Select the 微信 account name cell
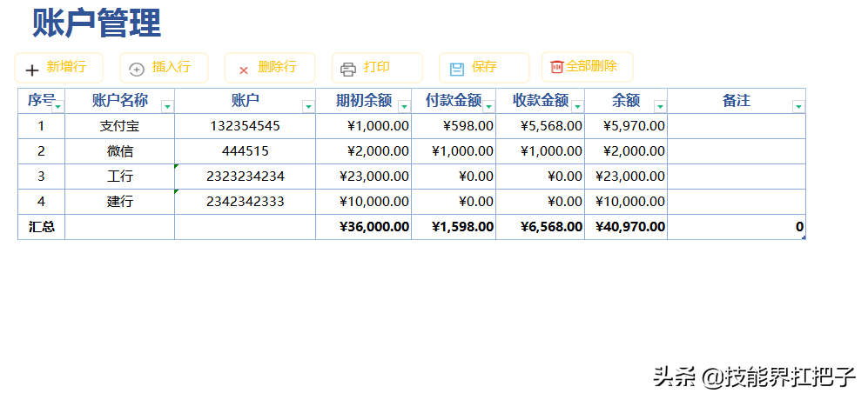 click(119, 151)
